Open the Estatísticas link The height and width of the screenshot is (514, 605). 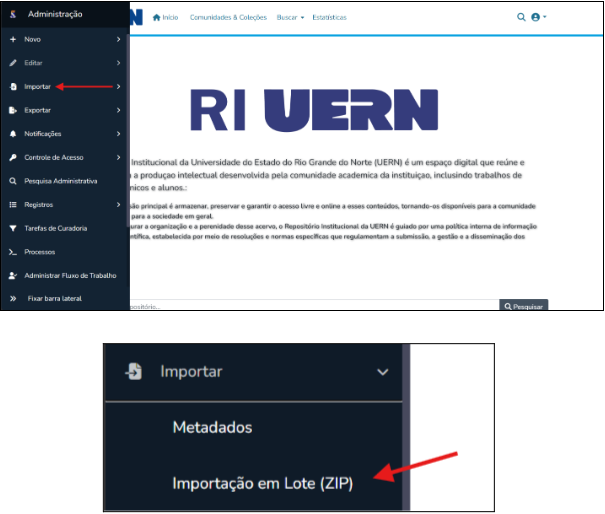(330, 17)
